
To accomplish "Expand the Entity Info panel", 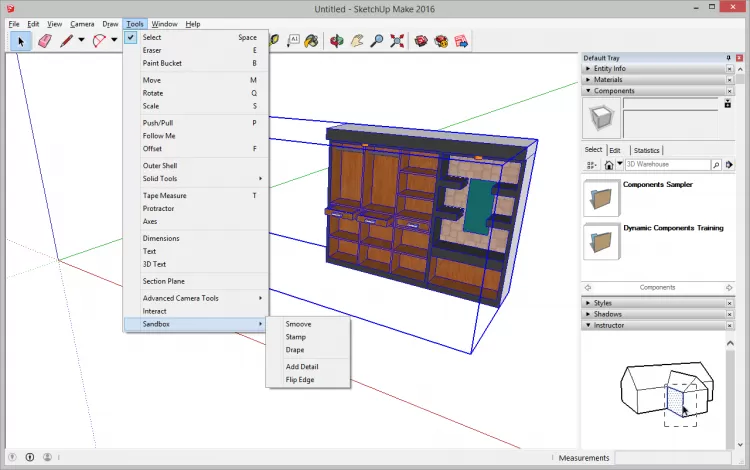I will click(609, 68).
